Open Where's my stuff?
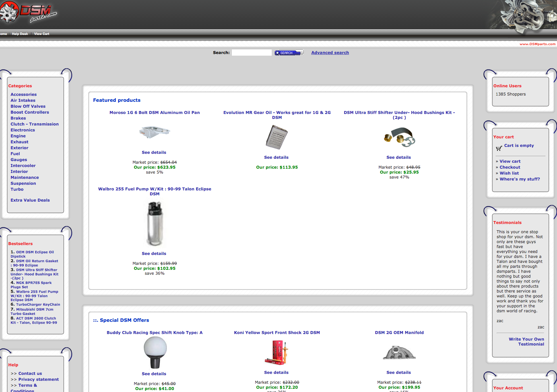The image size is (557, 392). click(520, 179)
